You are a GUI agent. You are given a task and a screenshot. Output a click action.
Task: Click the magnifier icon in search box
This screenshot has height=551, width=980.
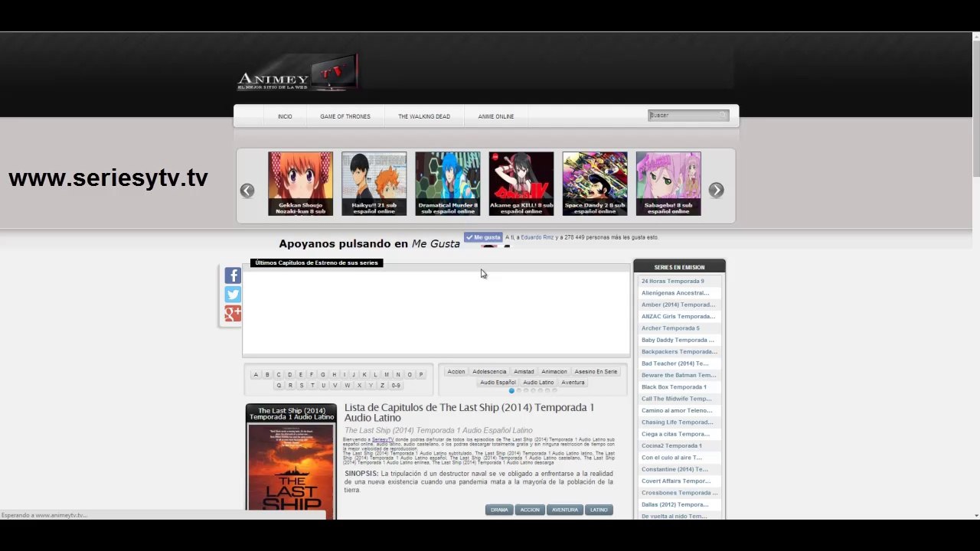click(722, 116)
